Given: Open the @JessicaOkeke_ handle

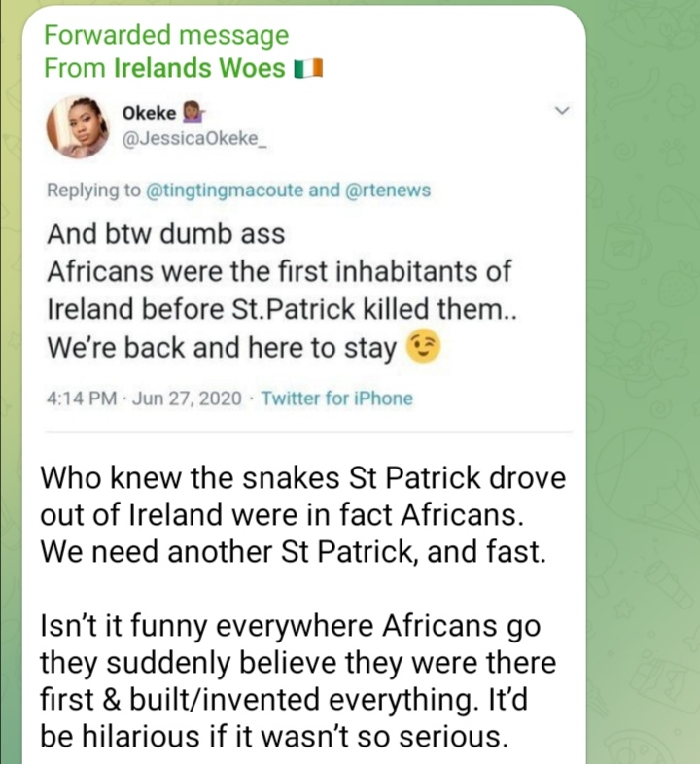Looking at the screenshot, I should coord(193,140).
